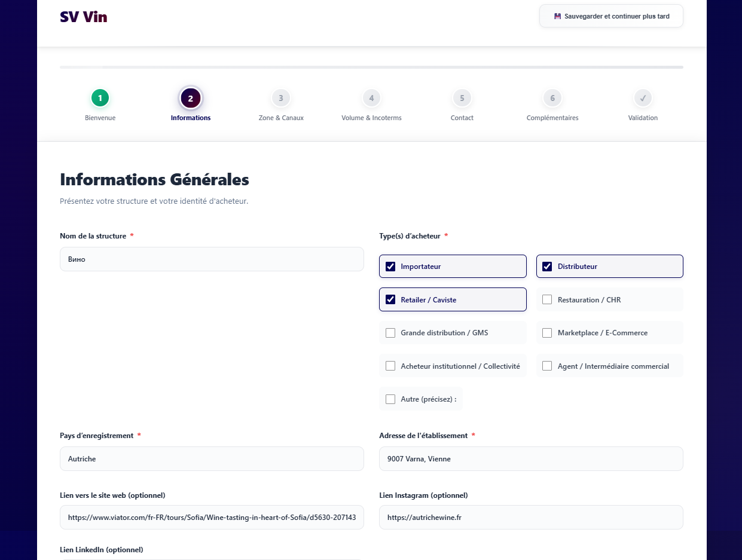The image size is (742, 560).
Task: Click the SV Vin logo
Action: coord(84,17)
